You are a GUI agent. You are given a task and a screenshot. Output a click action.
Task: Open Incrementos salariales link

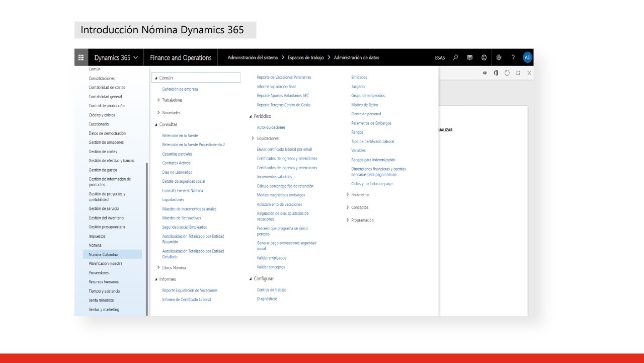coord(274,177)
